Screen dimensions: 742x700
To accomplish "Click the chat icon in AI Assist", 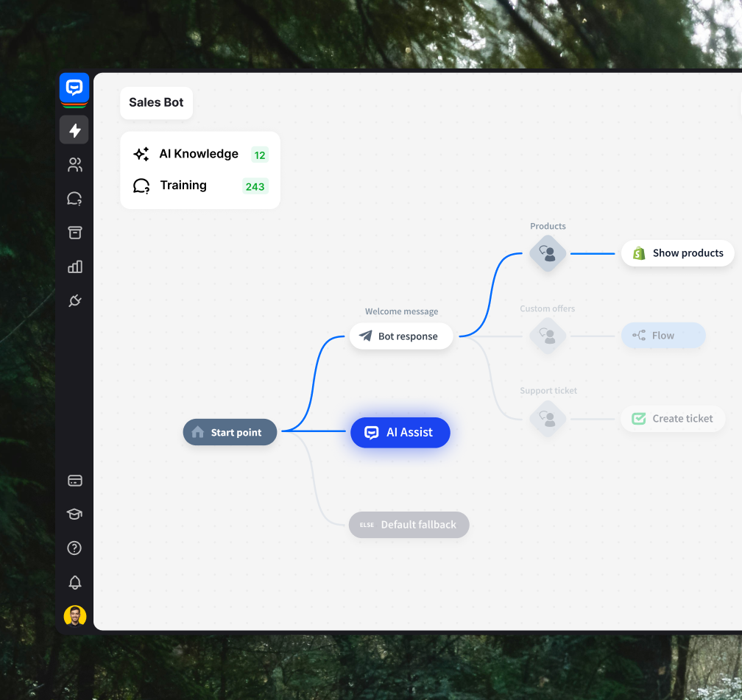I will point(372,433).
